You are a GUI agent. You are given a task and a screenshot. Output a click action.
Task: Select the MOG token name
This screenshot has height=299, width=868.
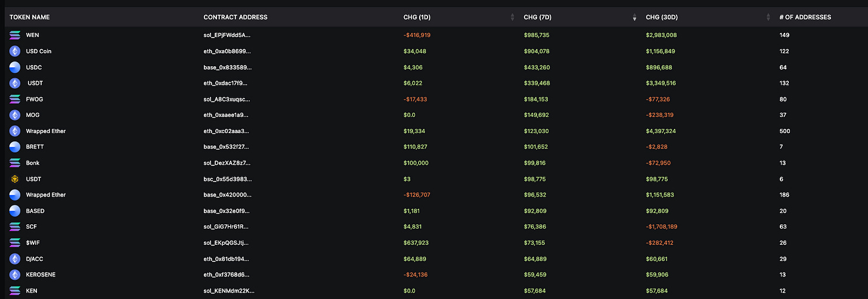tap(33, 115)
